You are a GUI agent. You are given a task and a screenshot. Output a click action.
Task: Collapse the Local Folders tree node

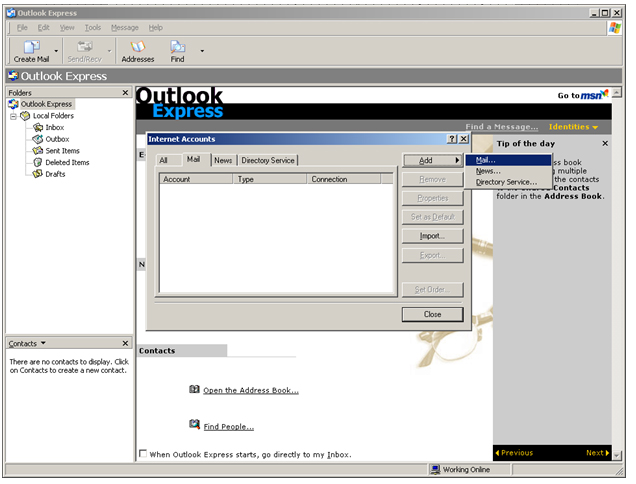click(13, 116)
